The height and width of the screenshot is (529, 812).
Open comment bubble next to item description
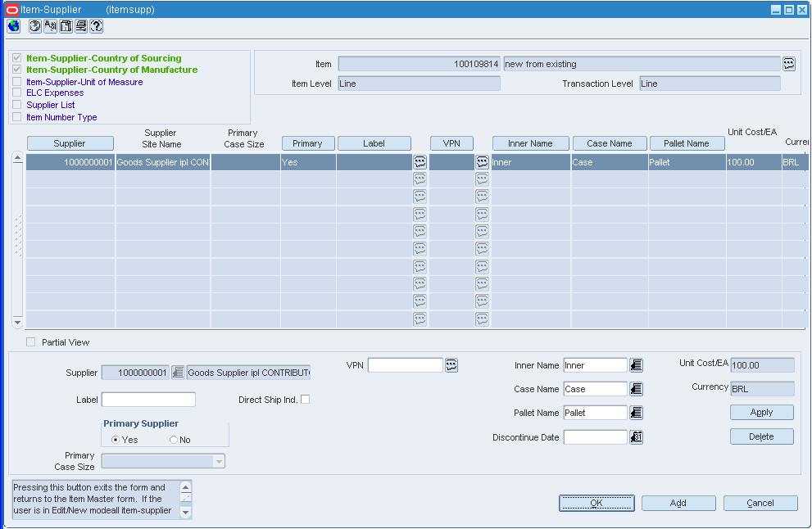789,64
